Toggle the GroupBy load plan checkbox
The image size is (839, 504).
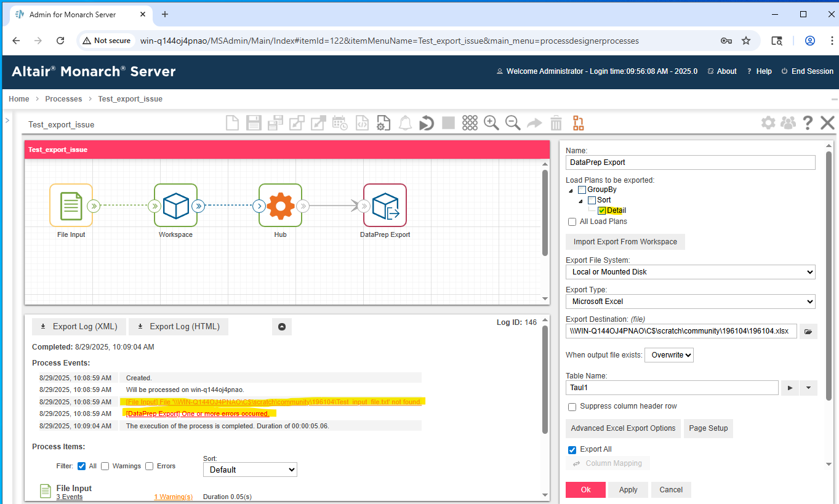[582, 190]
